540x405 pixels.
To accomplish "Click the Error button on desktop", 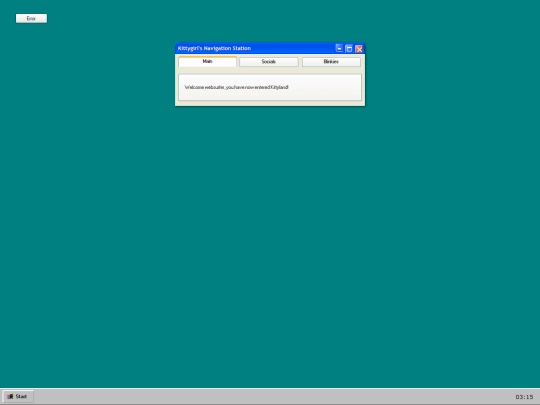I will tap(31, 18).
